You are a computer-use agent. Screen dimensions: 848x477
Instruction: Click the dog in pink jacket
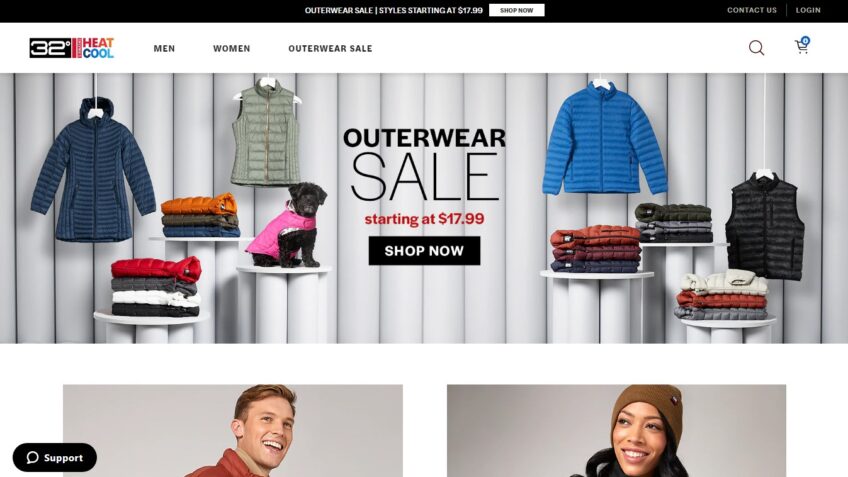coord(288,224)
